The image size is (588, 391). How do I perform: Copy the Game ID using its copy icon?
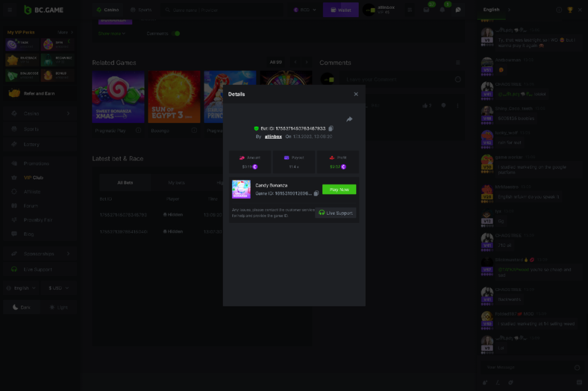(316, 193)
